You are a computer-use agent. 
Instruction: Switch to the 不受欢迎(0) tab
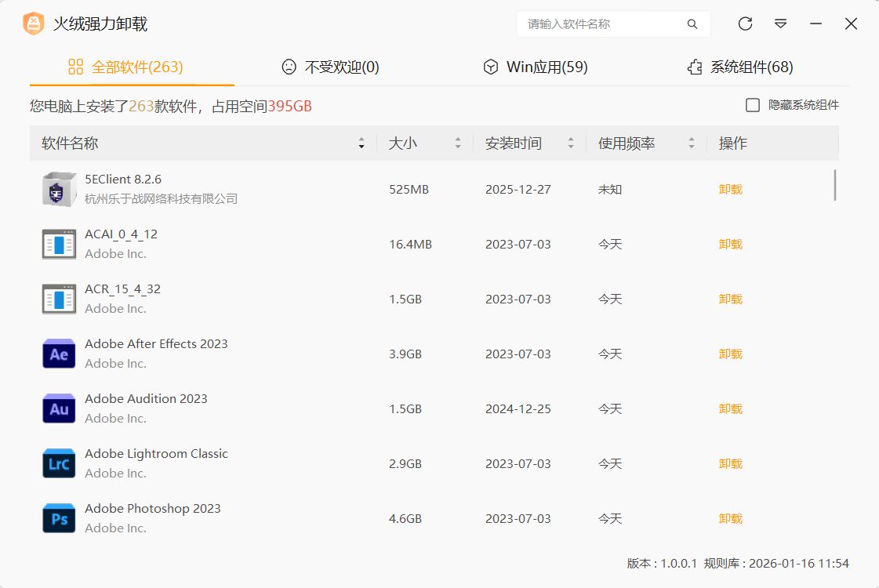click(x=330, y=67)
